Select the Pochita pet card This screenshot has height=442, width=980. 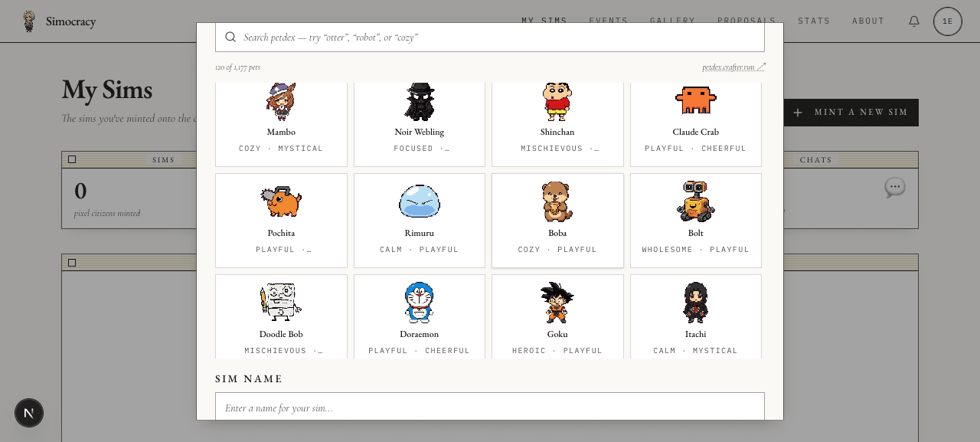pyautogui.click(x=281, y=221)
